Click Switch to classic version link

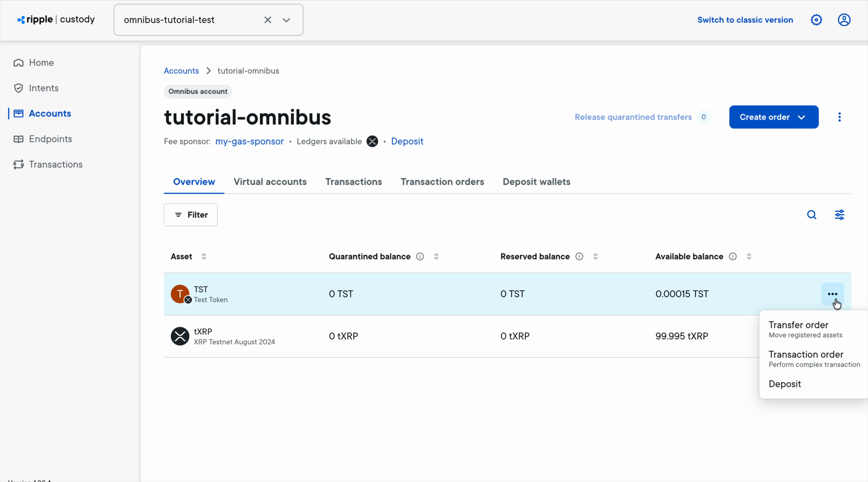pos(745,20)
